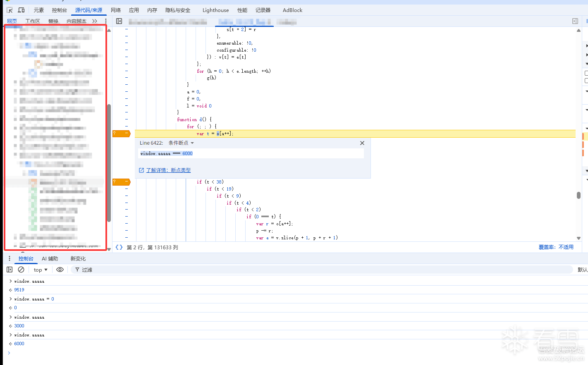Click the code editor vertical scrollbar thumb

578,195
